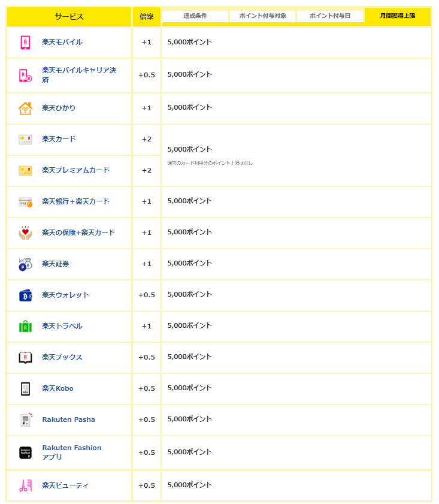The image size is (439, 504).
Task: Select the 月間獲得上限 tab
Action: click(x=398, y=16)
